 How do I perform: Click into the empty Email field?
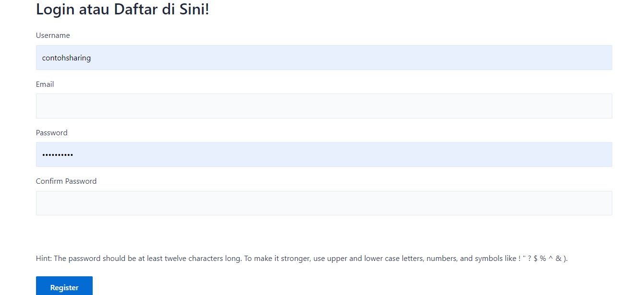tap(324, 106)
